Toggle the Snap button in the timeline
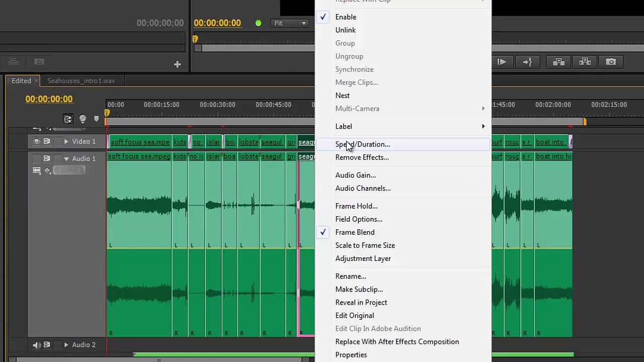The image size is (644, 362). click(x=68, y=119)
